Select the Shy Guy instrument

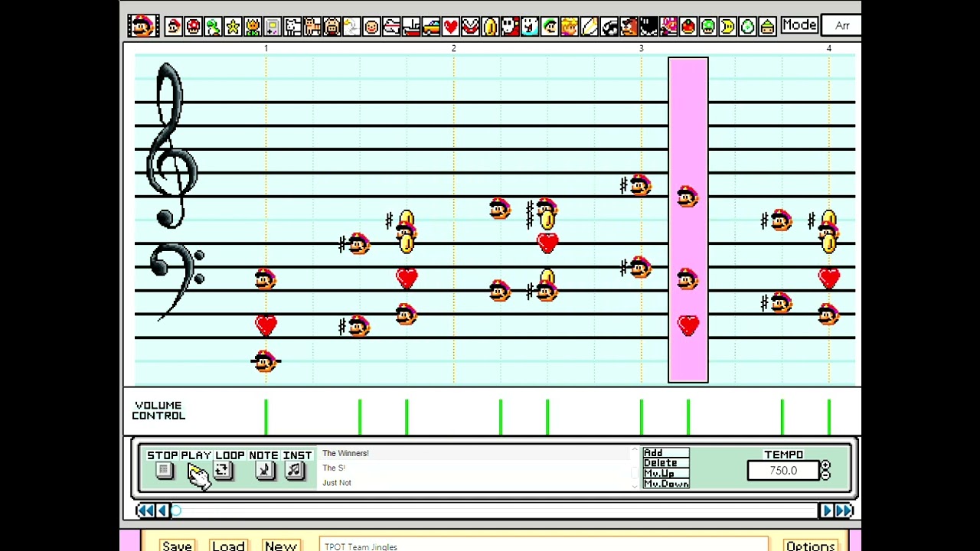click(x=510, y=27)
